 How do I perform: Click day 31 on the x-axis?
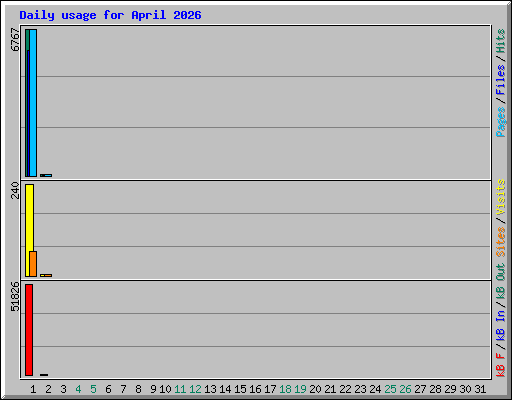480,389
